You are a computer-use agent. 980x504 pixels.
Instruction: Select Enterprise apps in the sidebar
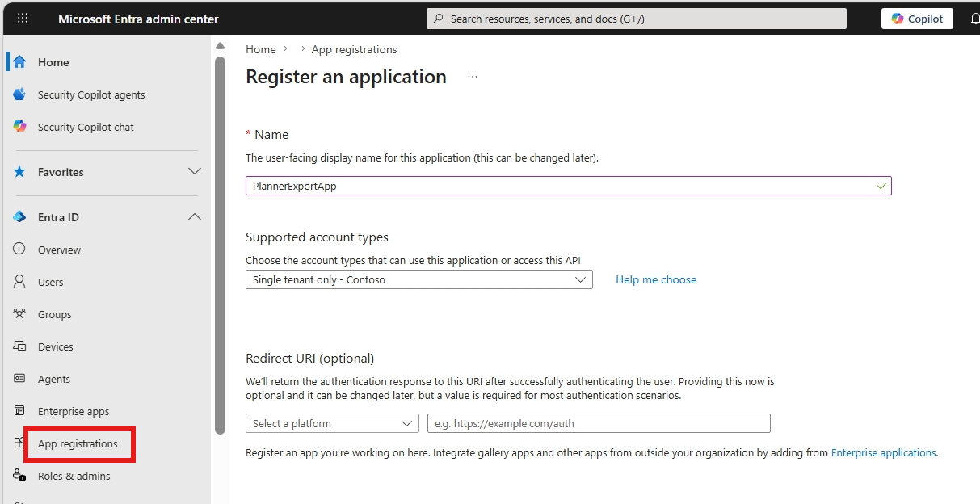click(74, 411)
